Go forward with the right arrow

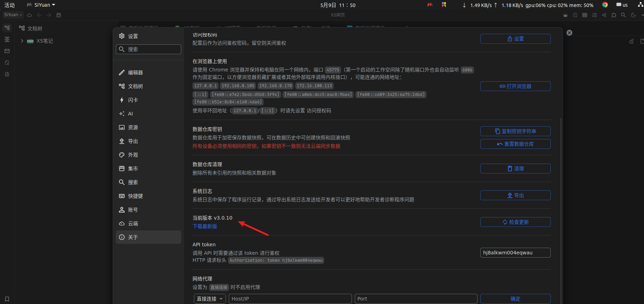49,15
